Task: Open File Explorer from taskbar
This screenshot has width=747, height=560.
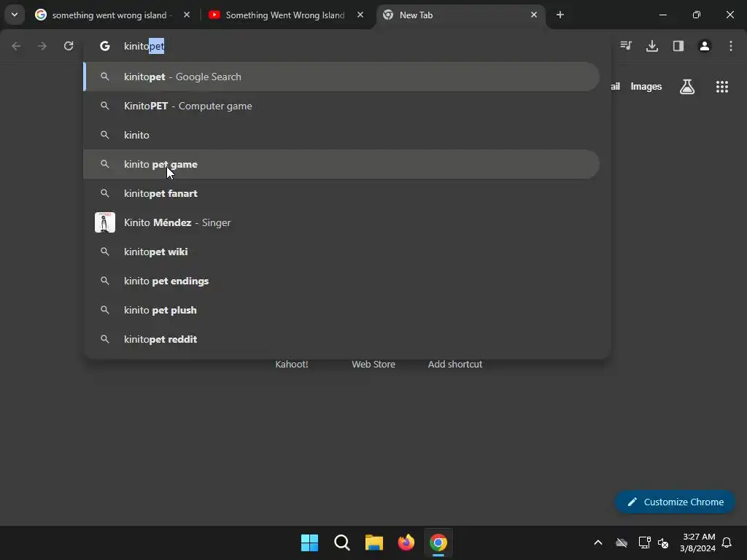Action: point(374,542)
